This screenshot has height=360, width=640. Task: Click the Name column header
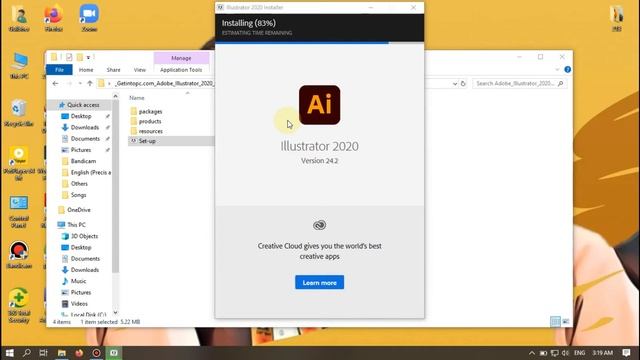pos(137,98)
